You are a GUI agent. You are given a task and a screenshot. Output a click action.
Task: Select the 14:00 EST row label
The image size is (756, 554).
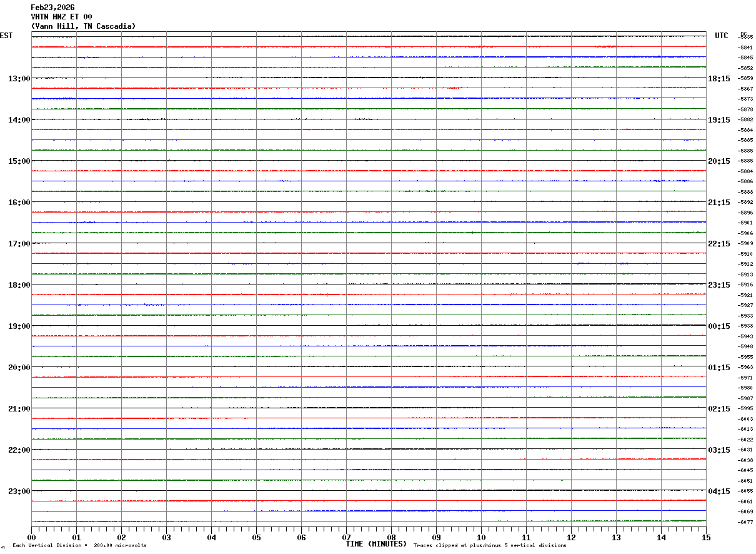pyautogui.click(x=19, y=119)
